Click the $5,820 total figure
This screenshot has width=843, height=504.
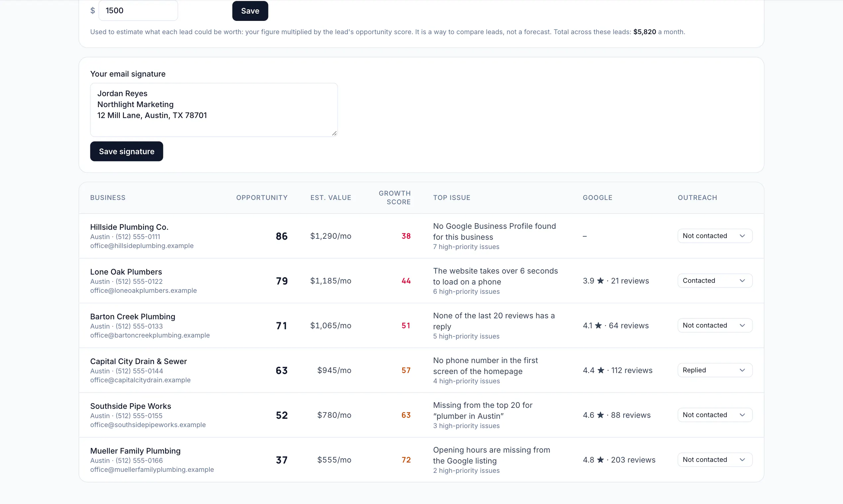645,32
